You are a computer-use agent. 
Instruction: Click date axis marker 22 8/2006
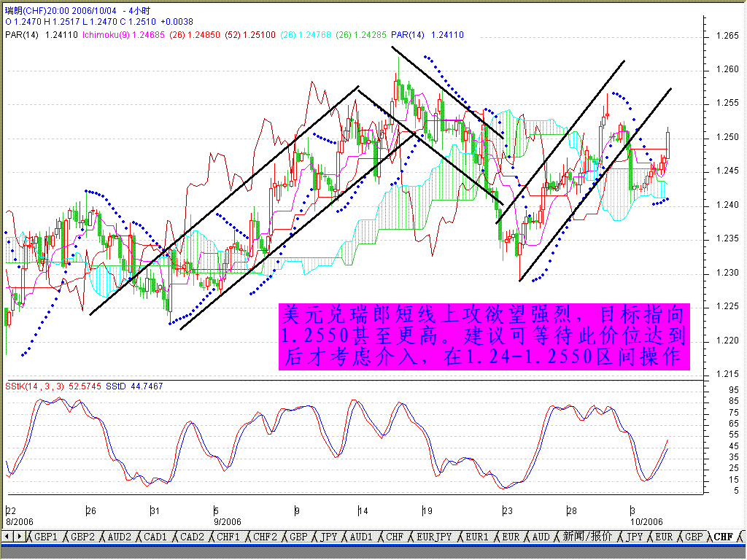pyautogui.click(x=19, y=516)
